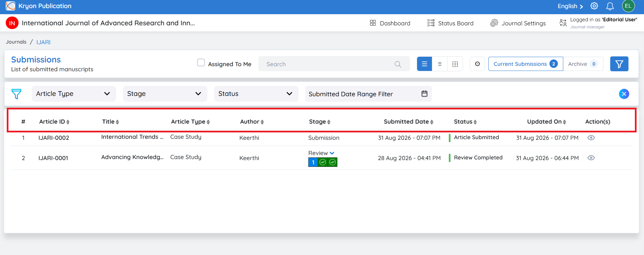Focus the Search input field
Viewport: 644px width, 255px height.
334,64
